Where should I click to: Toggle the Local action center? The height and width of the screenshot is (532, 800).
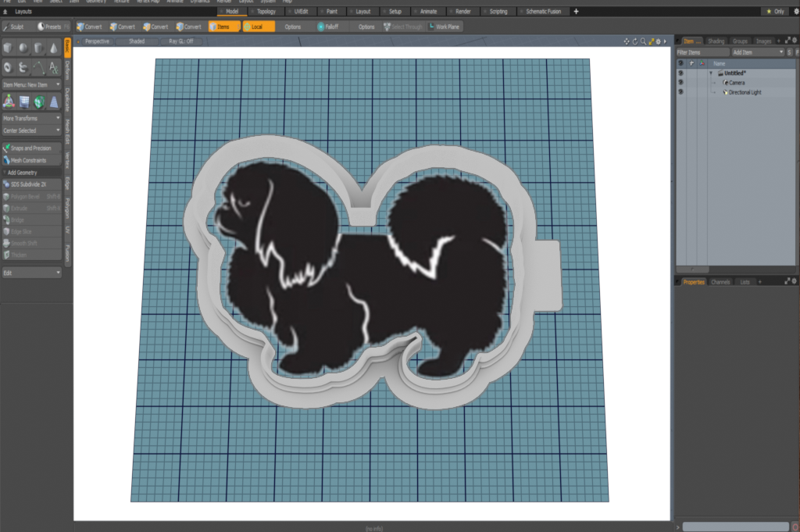click(x=259, y=27)
